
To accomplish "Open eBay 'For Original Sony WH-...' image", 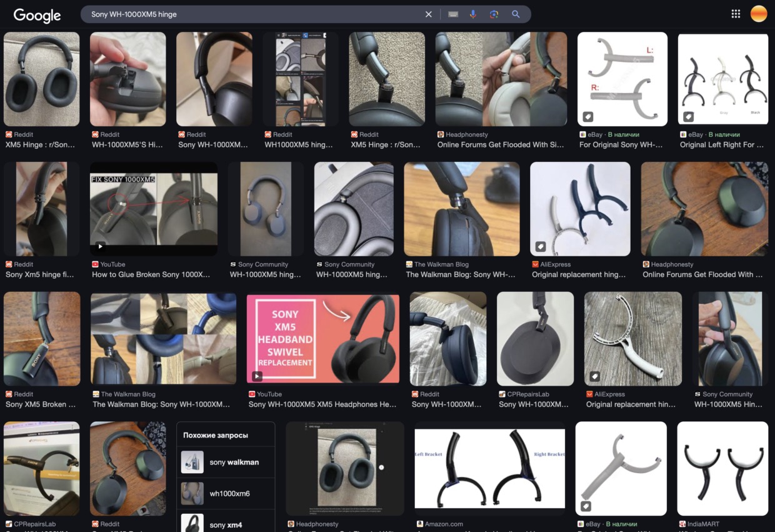I will pyautogui.click(x=622, y=79).
